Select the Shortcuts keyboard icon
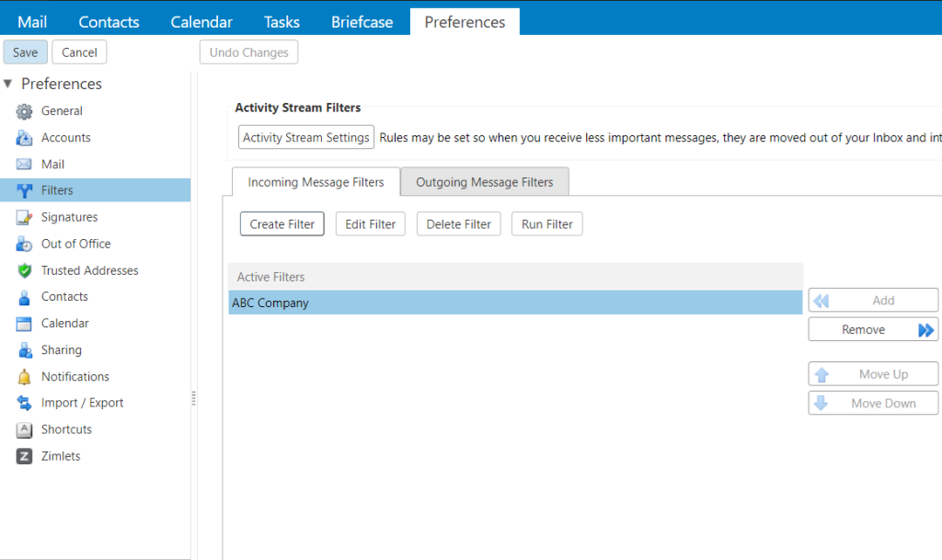 click(x=25, y=430)
